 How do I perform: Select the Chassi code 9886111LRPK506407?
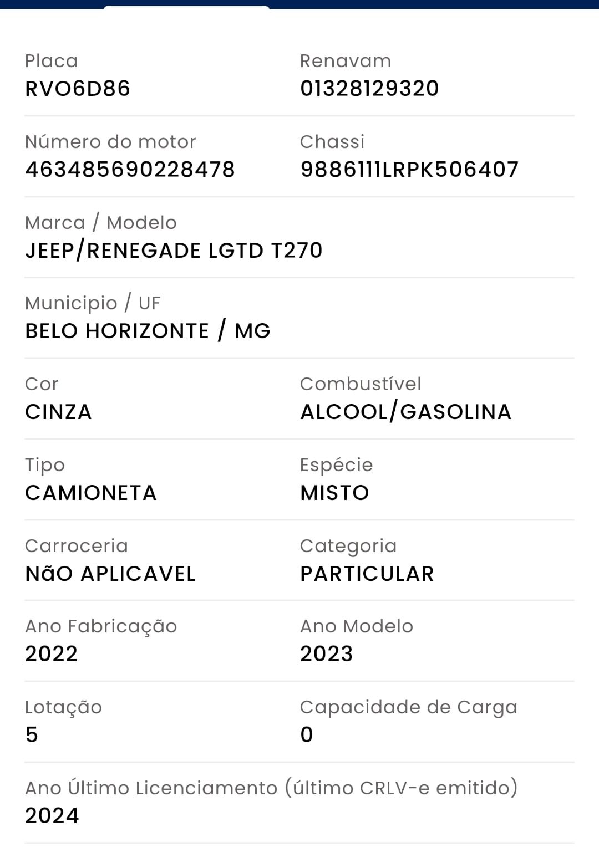(x=409, y=170)
